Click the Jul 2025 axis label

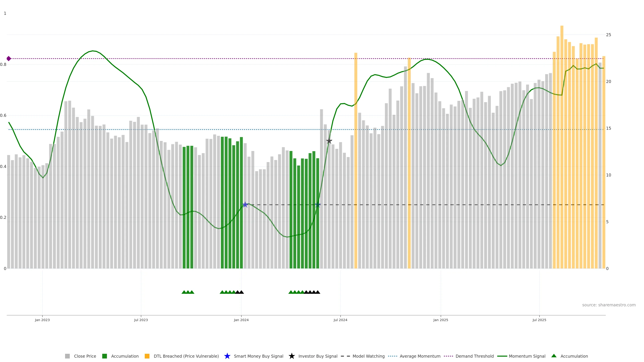point(539,320)
